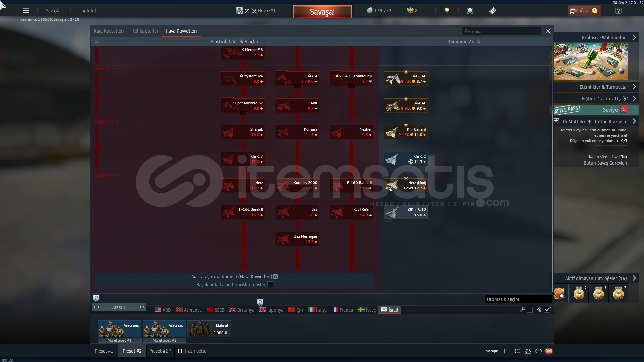Open the contacts people icon
The width and height of the screenshot is (644, 362).
coord(528,351)
